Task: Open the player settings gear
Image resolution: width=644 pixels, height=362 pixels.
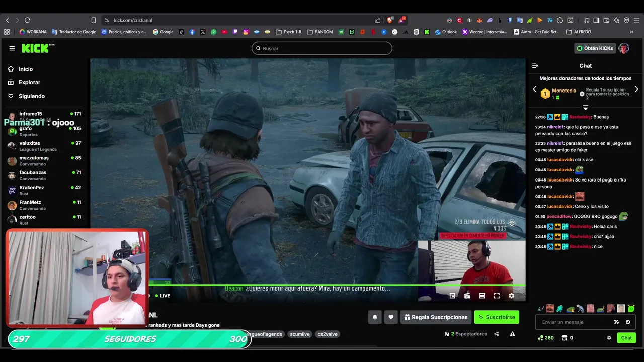Action: 511,296
